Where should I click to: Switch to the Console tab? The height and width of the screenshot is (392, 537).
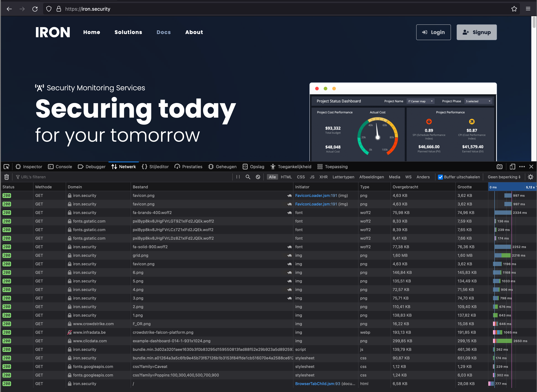[x=60, y=167]
